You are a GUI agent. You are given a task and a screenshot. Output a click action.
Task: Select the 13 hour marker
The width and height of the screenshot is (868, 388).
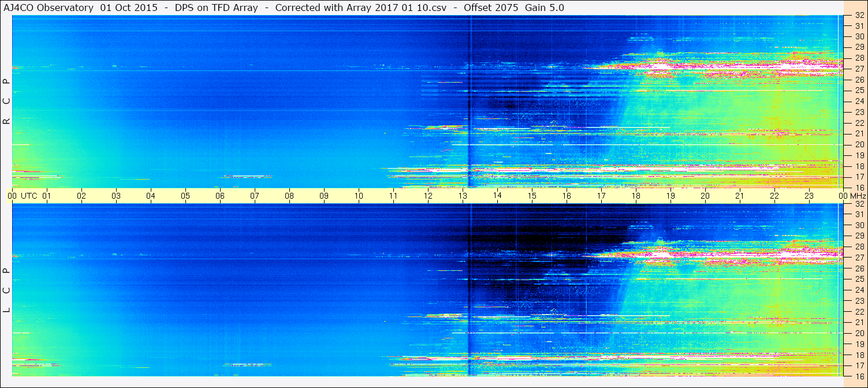(x=463, y=196)
